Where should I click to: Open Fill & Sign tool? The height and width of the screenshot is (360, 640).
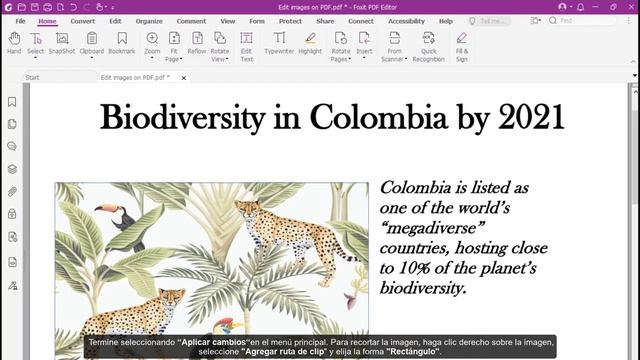(x=462, y=47)
